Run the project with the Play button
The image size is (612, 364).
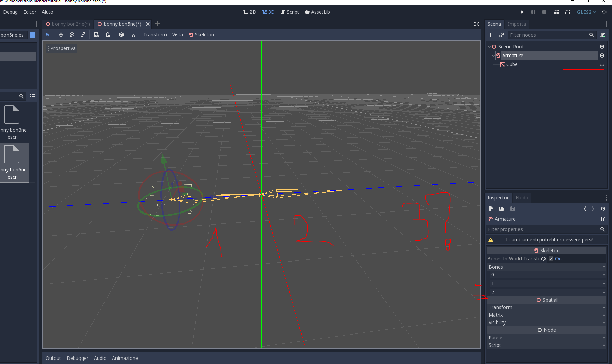point(522,12)
